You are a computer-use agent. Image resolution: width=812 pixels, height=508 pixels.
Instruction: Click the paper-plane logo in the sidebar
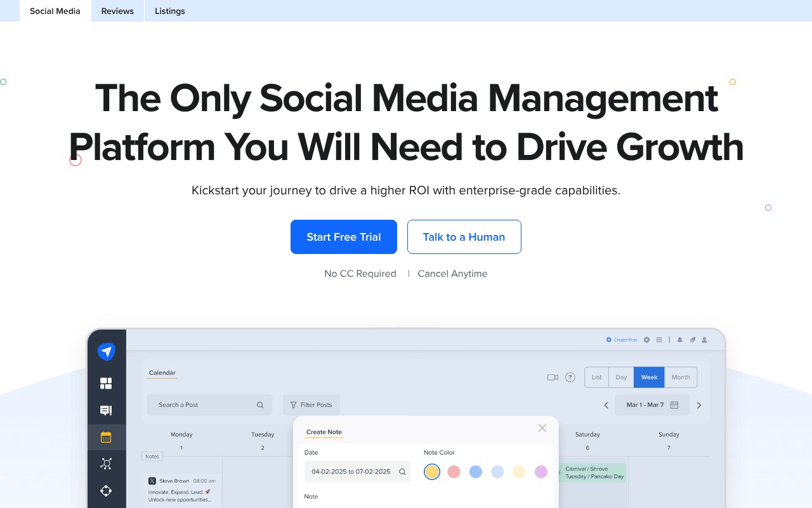[107, 352]
